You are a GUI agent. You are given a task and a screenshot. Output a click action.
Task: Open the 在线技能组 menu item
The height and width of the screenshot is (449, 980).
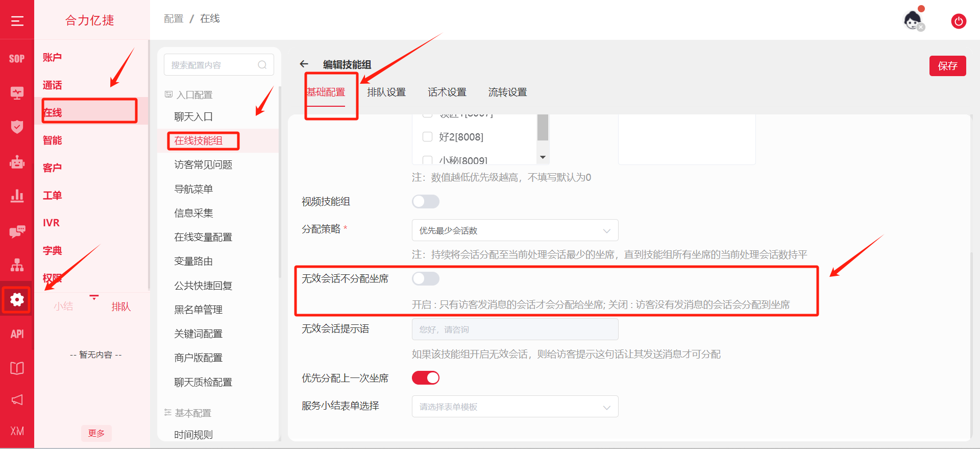click(199, 140)
